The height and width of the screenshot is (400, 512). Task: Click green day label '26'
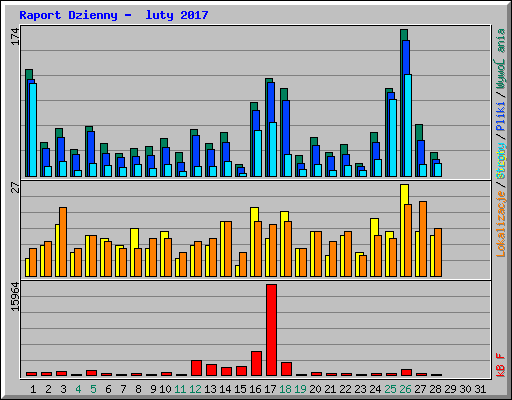[405, 389]
